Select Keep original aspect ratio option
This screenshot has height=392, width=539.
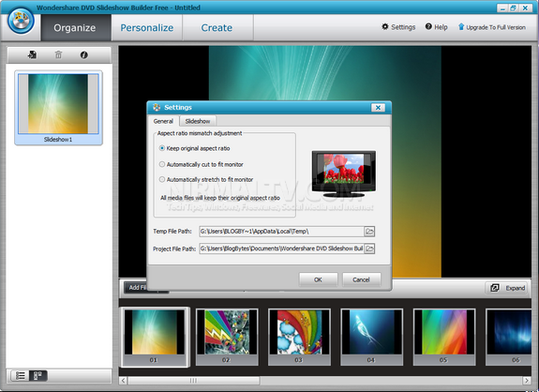tap(195, 148)
